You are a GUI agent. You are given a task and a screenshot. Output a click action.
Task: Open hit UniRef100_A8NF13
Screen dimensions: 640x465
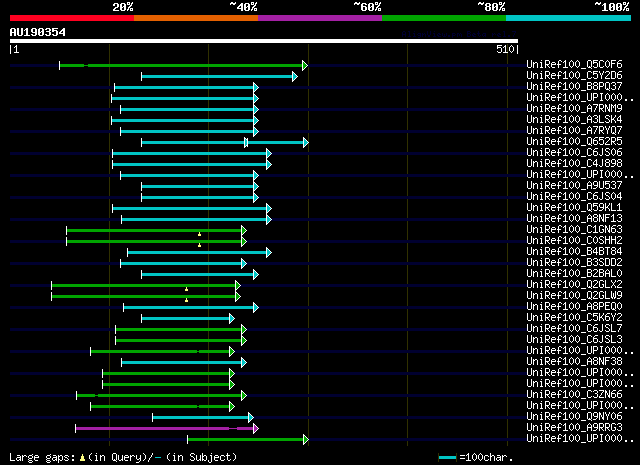[x=574, y=218]
